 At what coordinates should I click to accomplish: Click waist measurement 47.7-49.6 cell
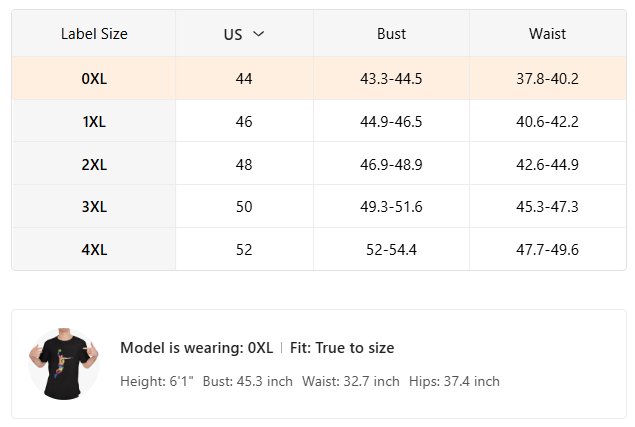[x=547, y=249]
